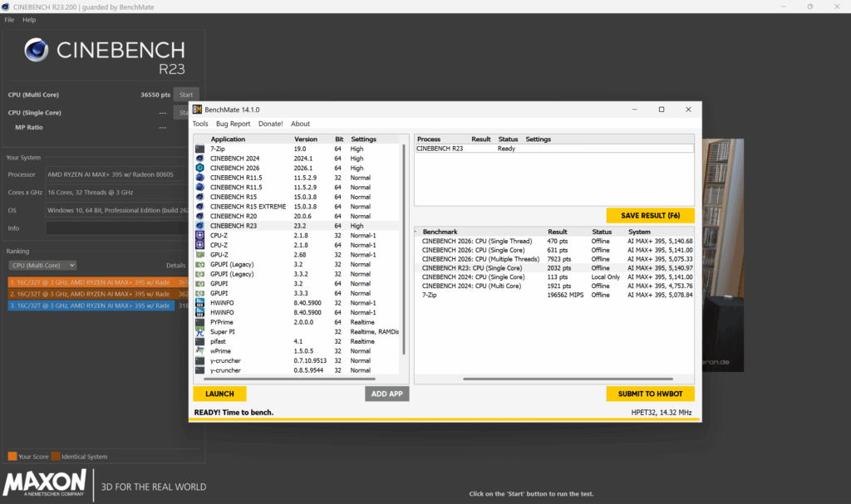Select the 'CINEBENCH 2026: CPU (Multiple Threads)' result
Viewport: 851px width, 504px height.
[x=554, y=259]
